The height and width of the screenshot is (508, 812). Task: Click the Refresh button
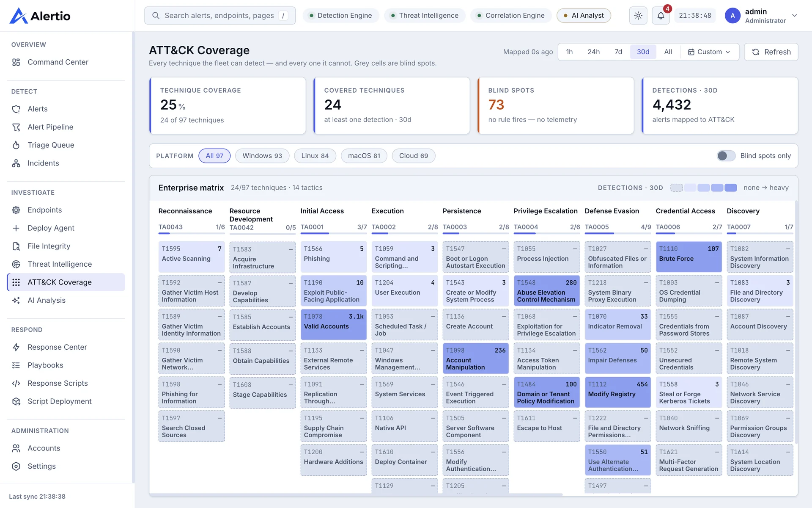pos(771,52)
